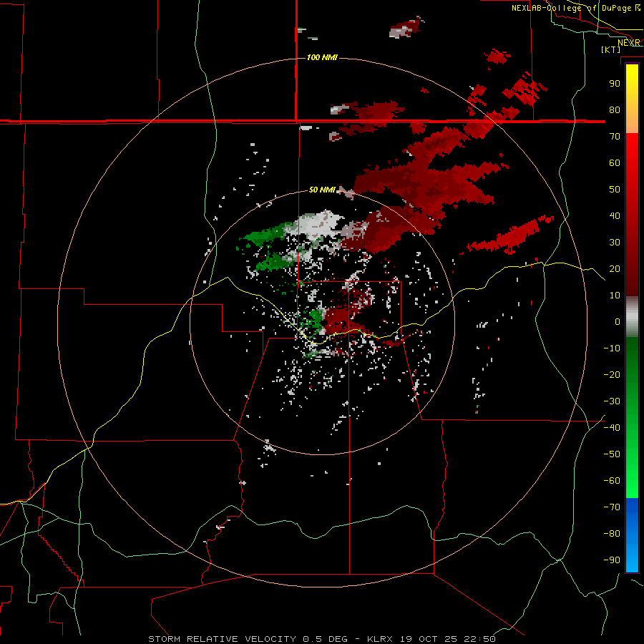
Task: Click the -30 value on the velocity scale
Action: [x=612, y=401]
